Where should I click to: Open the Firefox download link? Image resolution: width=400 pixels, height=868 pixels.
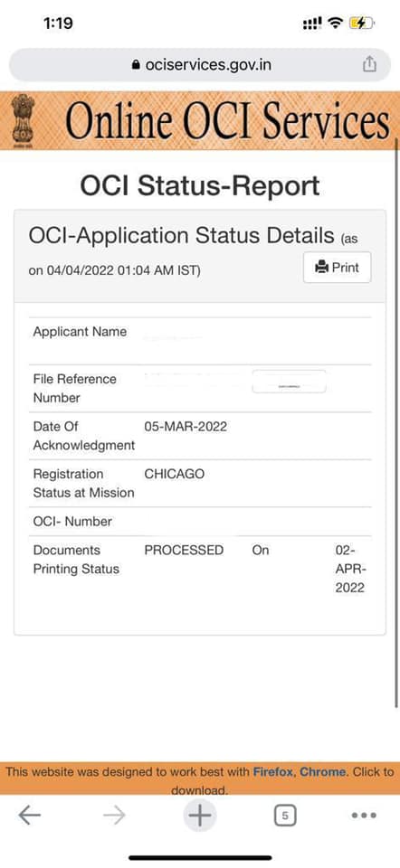[x=273, y=771]
